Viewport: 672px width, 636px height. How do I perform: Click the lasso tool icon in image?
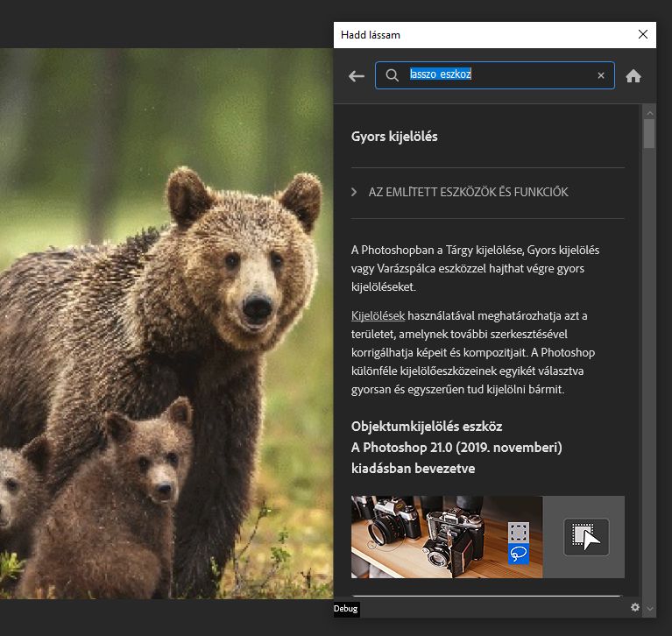click(518, 554)
